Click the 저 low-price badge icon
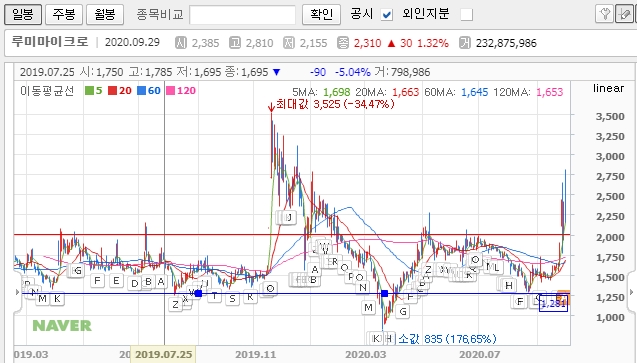This screenshot has width=637, height=363. (x=289, y=43)
